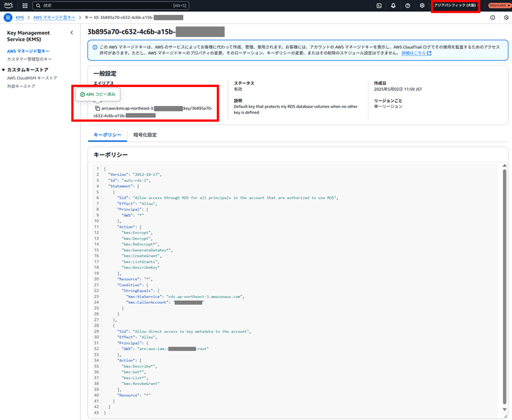This screenshot has height=420, width=512.
Task: Click the key policy scrollbar up arrow
Action: [x=504, y=166]
